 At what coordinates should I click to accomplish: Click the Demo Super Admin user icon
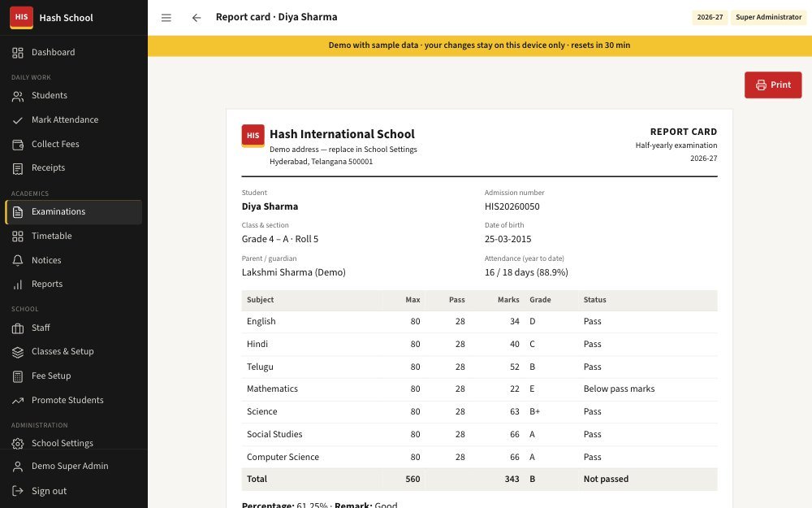click(x=18, y=467)
